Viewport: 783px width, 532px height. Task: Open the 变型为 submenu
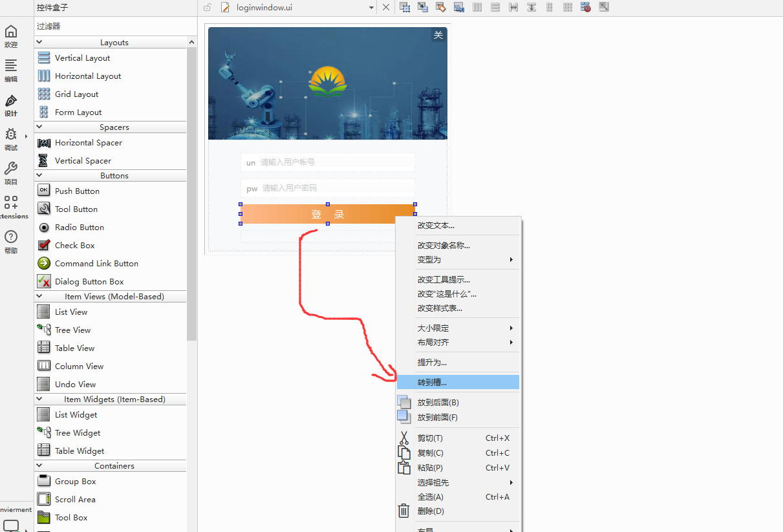(x=458, y=259)
